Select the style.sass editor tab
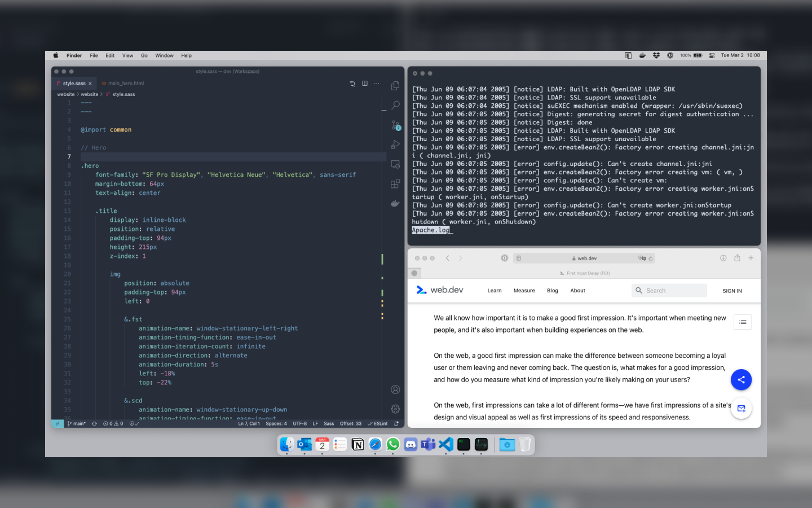 (74, 84)
